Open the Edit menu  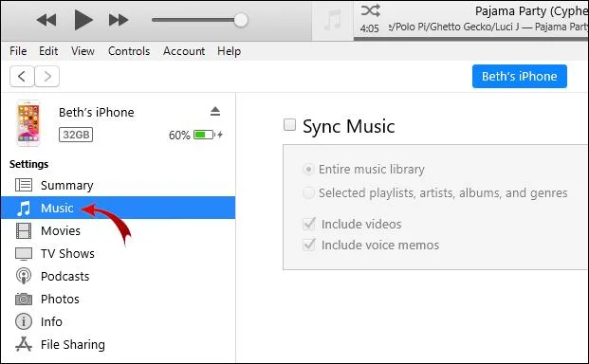pos(48,51)
